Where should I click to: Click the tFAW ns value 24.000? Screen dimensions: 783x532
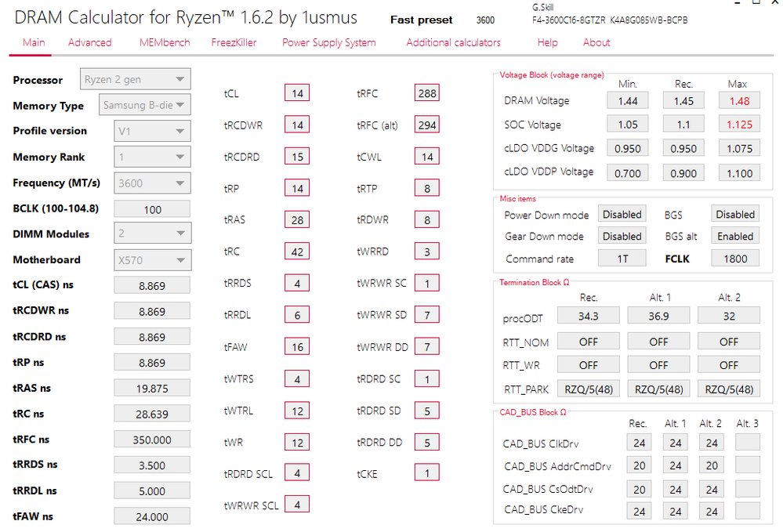[x=152, y=516]
